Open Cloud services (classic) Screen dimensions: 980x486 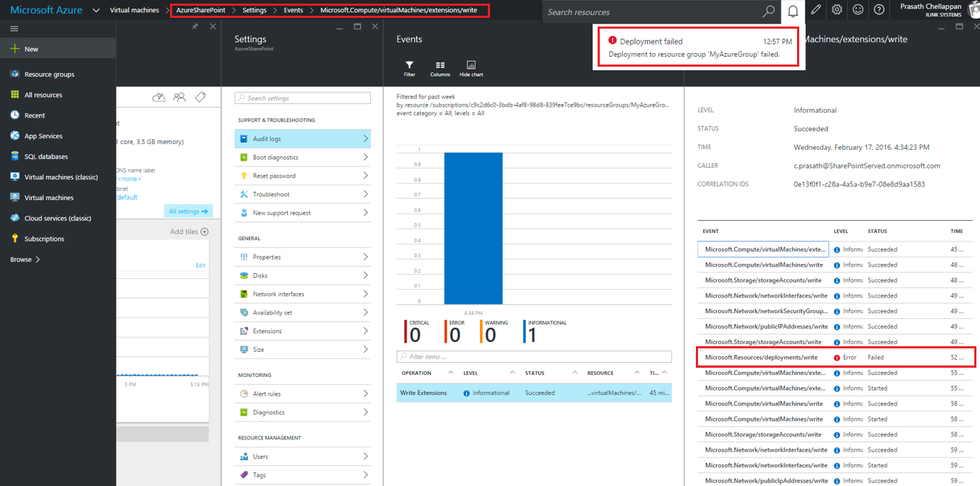point(57,218)
